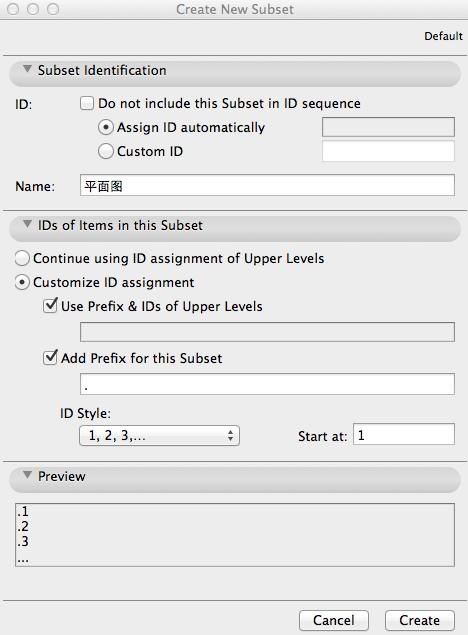468x635 pixels.
Task: Uncheck Add Prefix for this Subset
Action: pos(50,358)
